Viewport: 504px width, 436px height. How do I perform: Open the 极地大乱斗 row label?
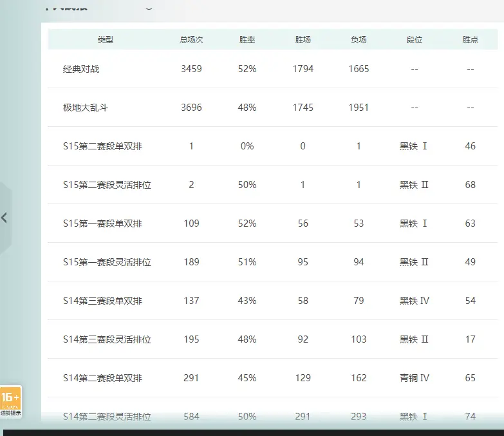pos(86,108)
